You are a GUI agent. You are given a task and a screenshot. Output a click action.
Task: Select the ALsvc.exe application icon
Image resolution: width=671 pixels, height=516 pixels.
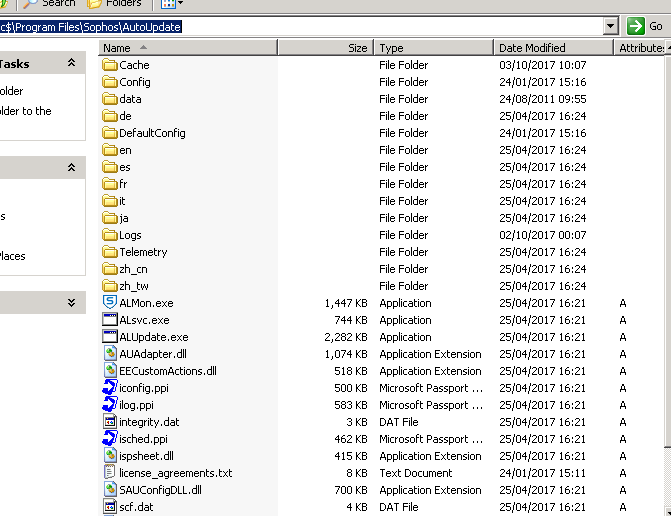pyautogui.click(x=110, y=320)
